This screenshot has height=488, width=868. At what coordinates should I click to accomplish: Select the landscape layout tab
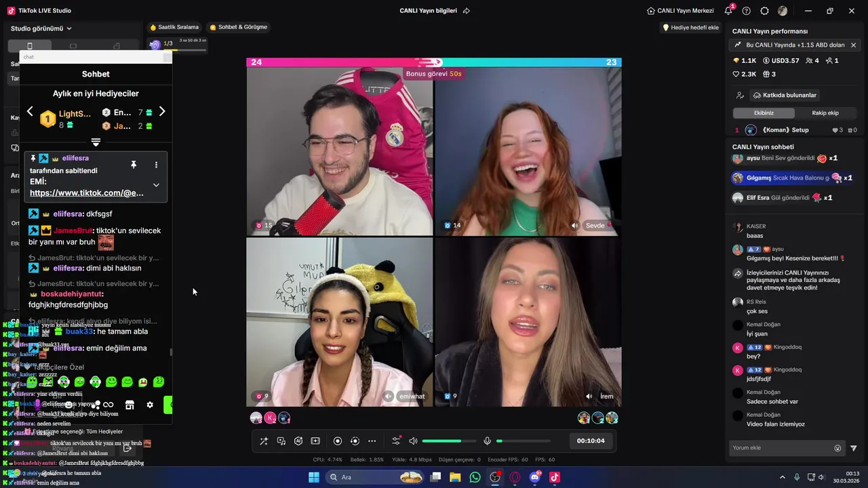(73, 46)
